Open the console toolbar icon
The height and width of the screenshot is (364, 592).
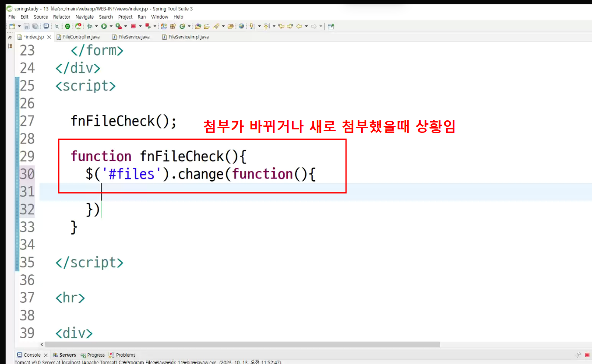[x=46, y=26]
